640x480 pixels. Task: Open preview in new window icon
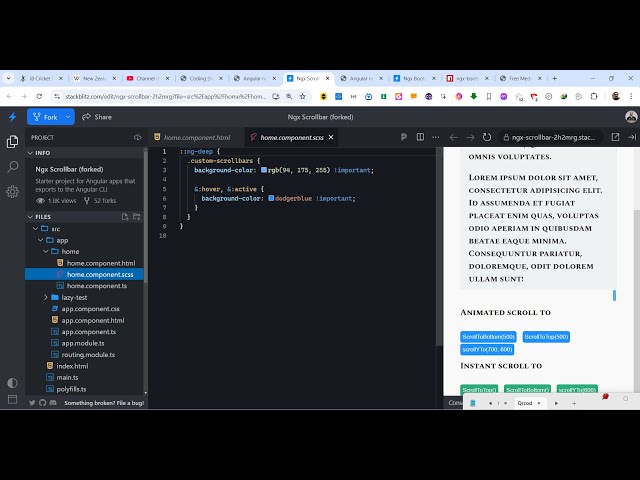click(x=615, y=137)
